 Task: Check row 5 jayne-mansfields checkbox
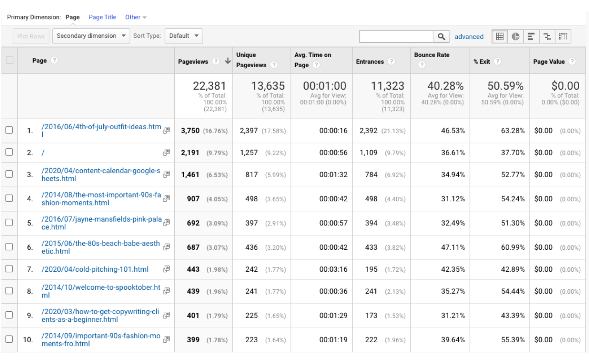click(x=9, y=223)
